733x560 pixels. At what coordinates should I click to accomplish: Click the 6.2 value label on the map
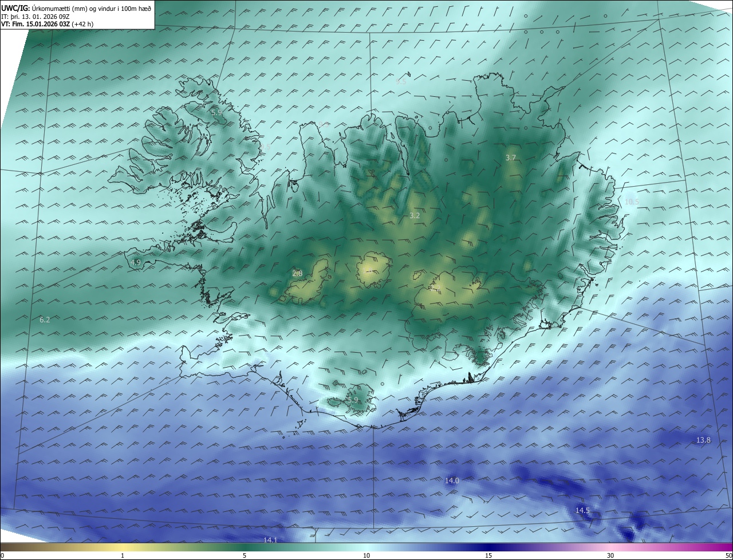[x=45, y=320]
